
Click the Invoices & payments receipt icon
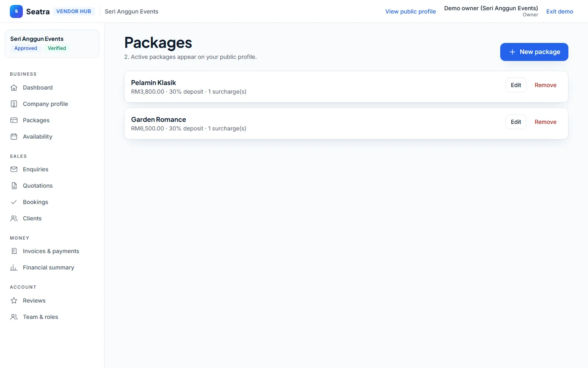click(14, 251)
